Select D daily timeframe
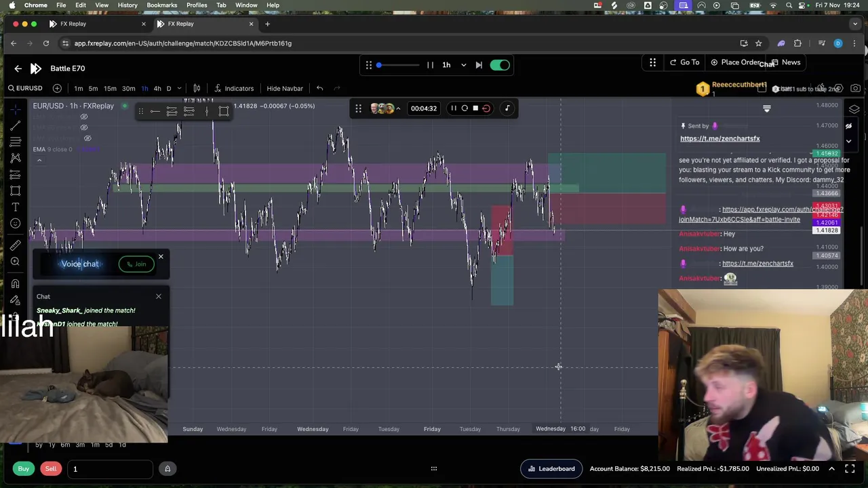 (169, 88)
